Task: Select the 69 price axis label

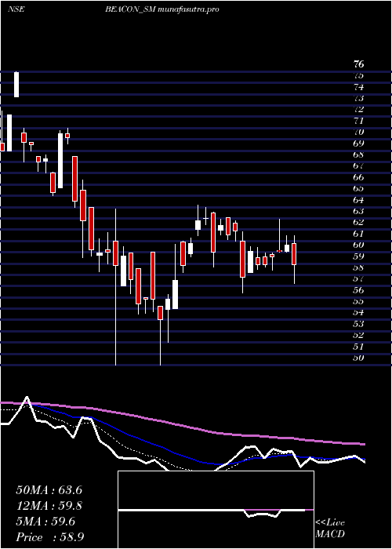Action: point(359,144)
